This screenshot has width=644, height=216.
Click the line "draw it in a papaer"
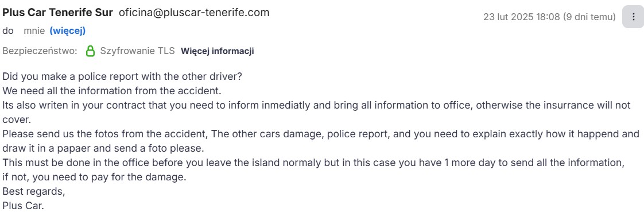103,148
